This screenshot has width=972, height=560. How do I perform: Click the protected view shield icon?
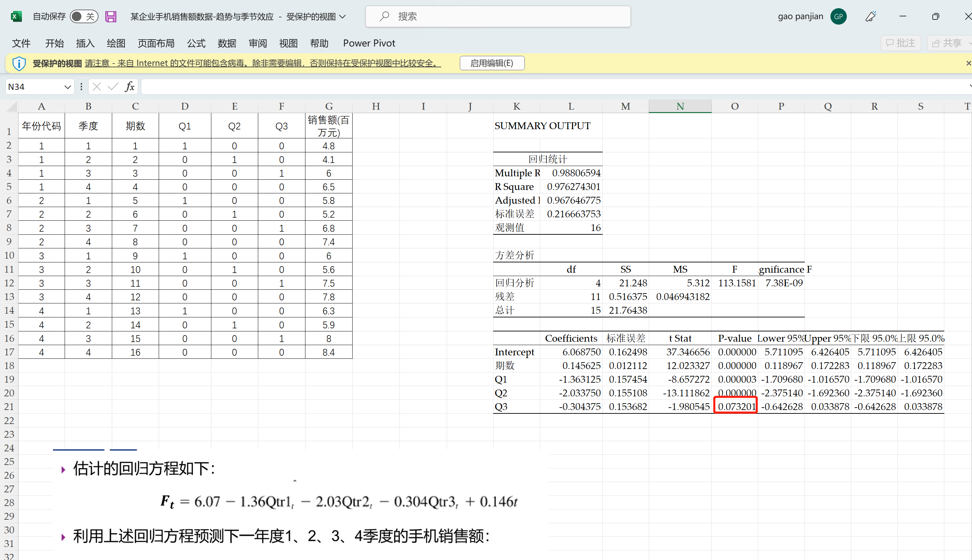pyautogui.click(x=19, y=64)
